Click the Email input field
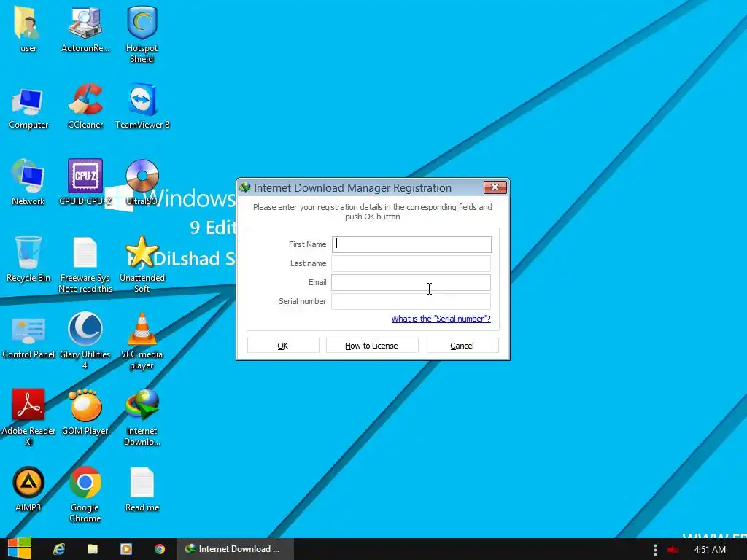This screenshot has height=560, width=747. point(411,282)
